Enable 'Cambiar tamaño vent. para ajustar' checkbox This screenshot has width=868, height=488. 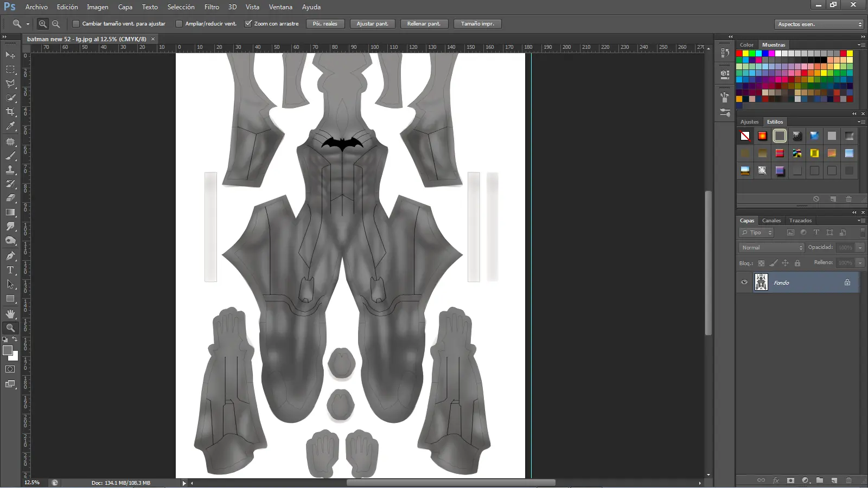click(x=76, y=24)
